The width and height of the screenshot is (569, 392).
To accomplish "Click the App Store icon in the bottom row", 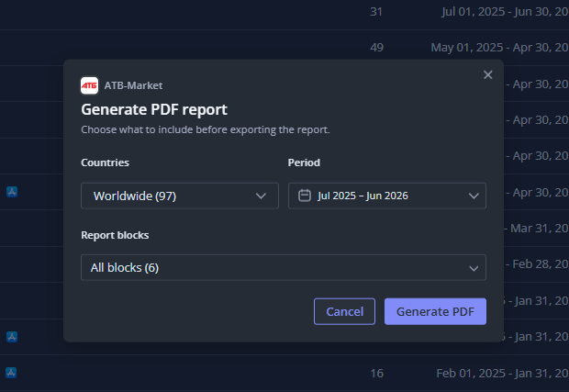I will (x=11, y=373).
